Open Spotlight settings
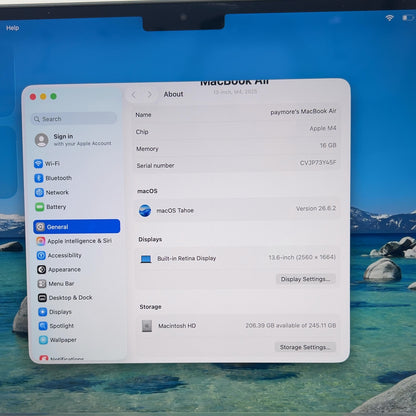416x416 pixels. click(x=56, y=326)
